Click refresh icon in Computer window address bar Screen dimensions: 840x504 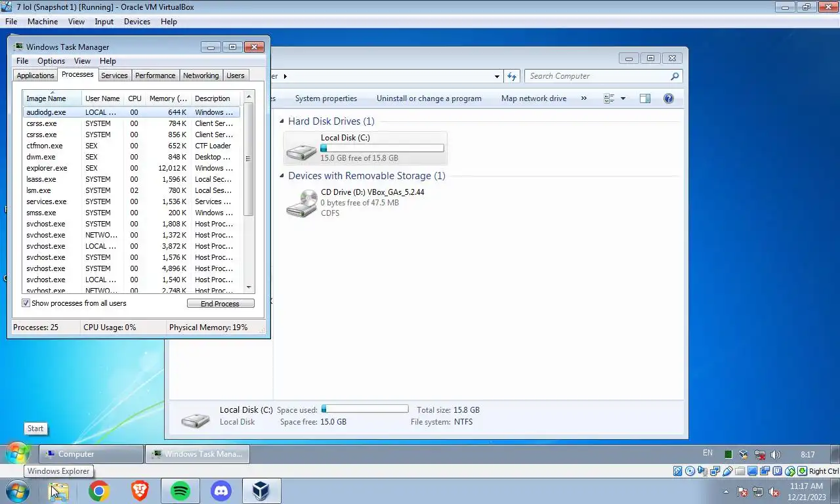(x=513, y=76)
